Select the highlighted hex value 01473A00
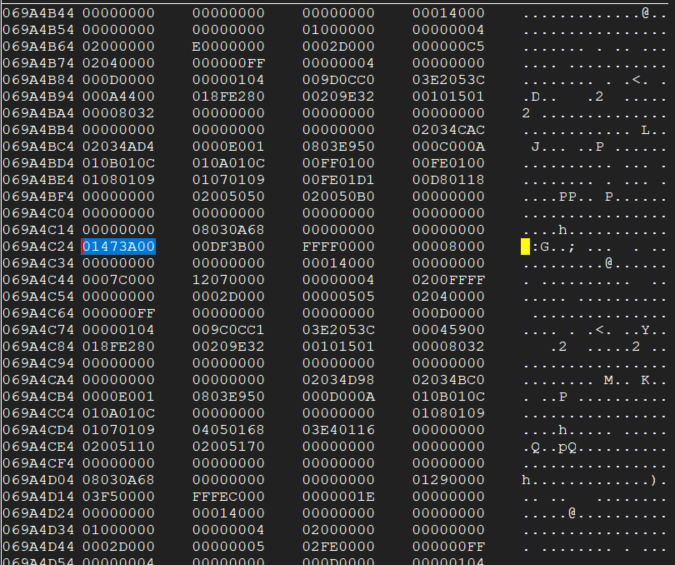 [x=118, y=246]
